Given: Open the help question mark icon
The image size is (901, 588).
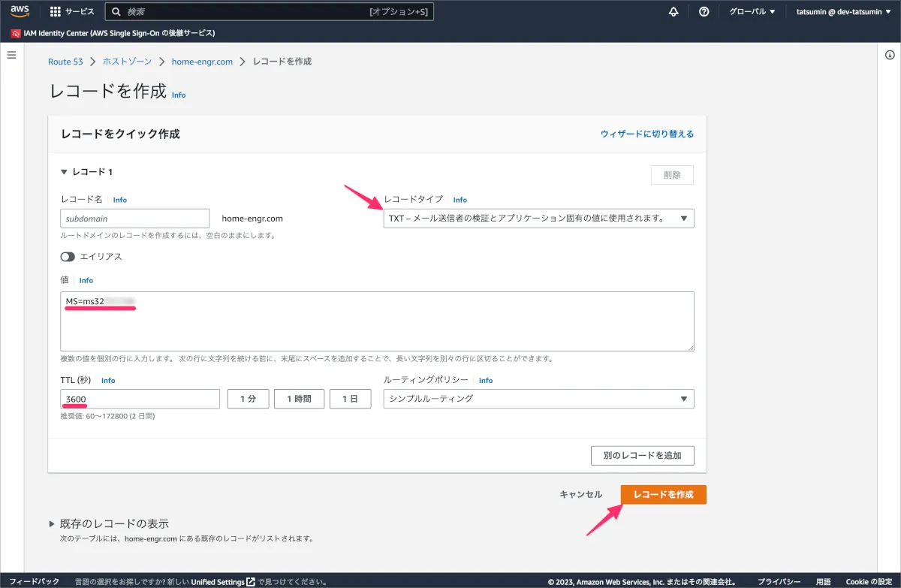Looking at the screenshot, I should click(704, 12).
